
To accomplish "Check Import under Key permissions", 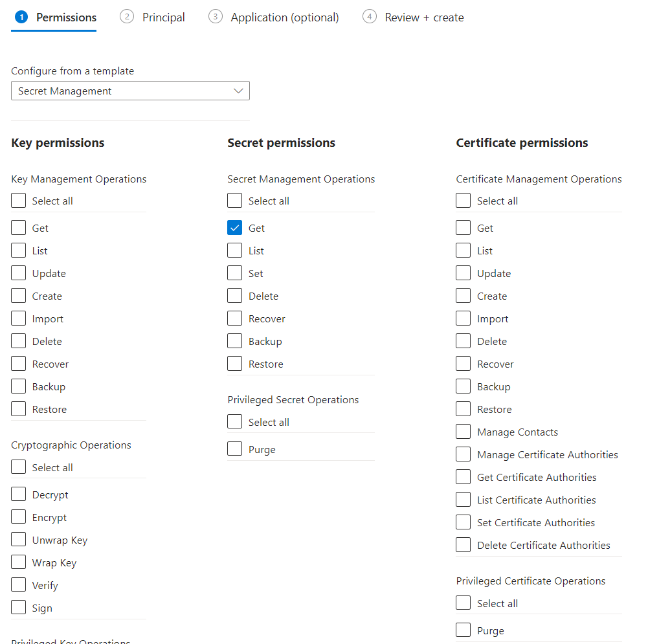I will 19,318.
